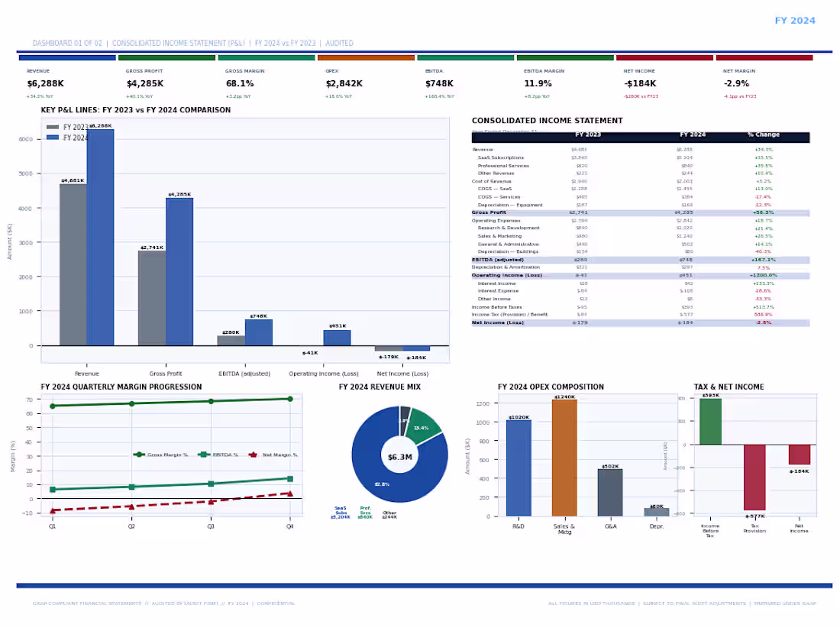The height and width of the screenshot is (628, 840).
Task: Click the '% Change' table column header
Action: click(x=764, y=134)
